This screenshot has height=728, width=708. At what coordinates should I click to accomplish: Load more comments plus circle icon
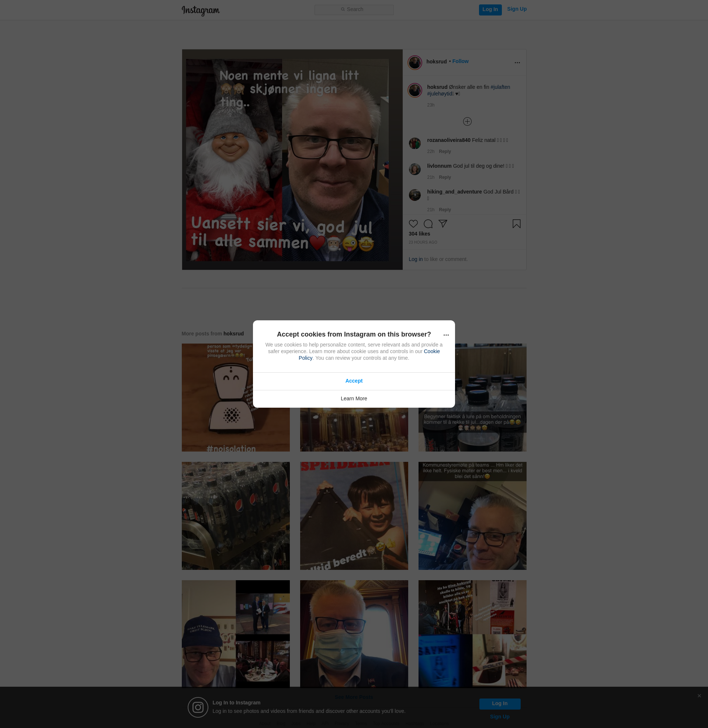click(467, 122)
